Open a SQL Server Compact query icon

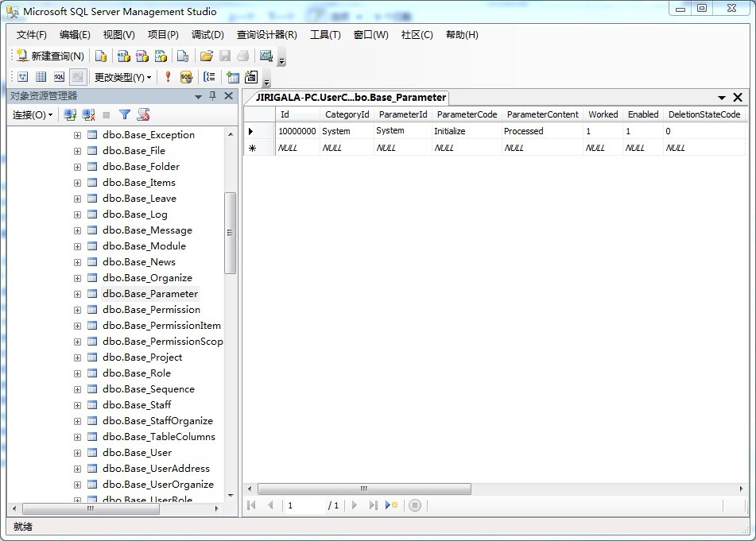(183, 56)
